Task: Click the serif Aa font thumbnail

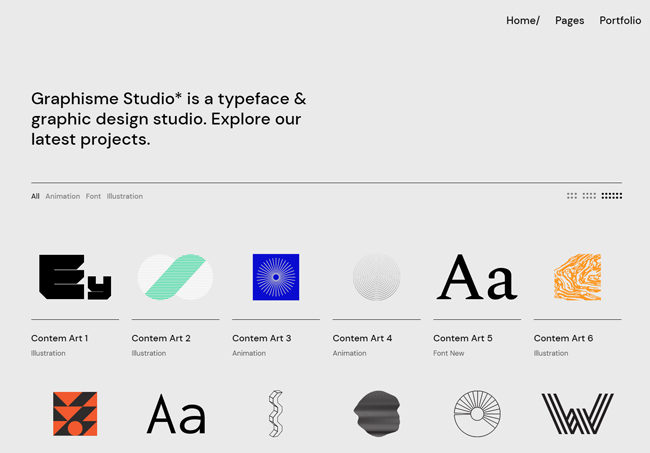Action: 477,277
